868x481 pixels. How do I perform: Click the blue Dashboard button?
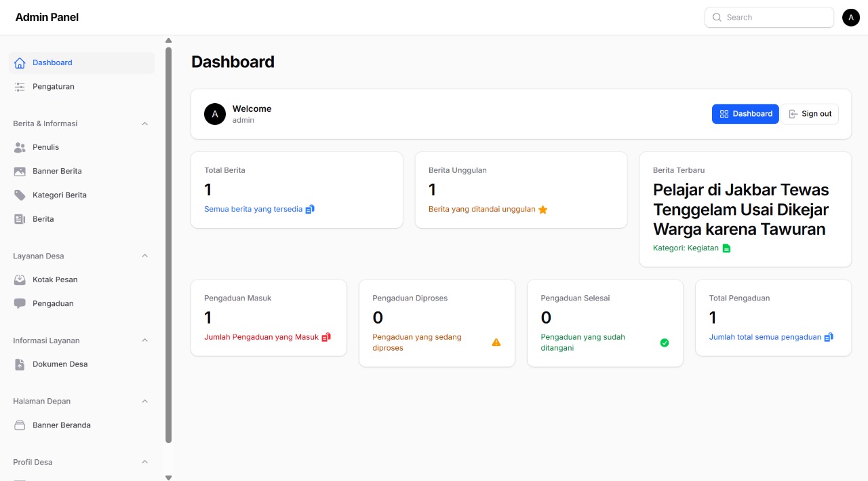point(745,114)
